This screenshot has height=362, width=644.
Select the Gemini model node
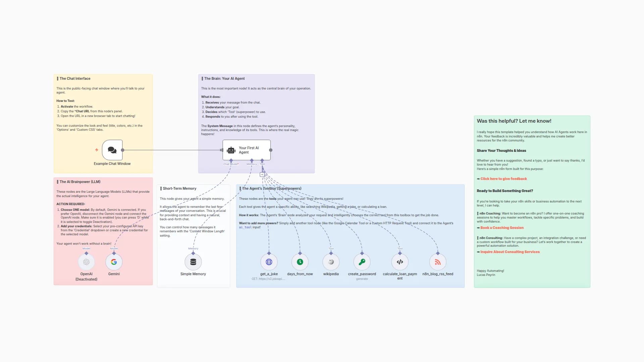[114, 262]
